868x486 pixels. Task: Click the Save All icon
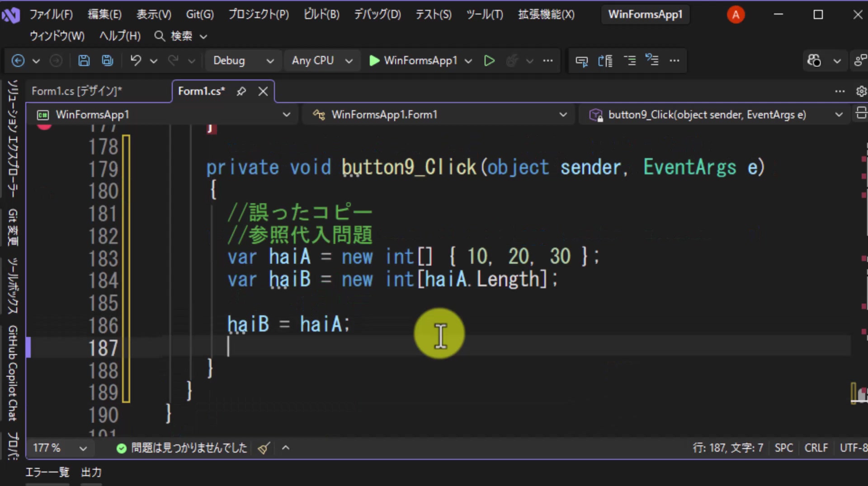click(108, 61)
